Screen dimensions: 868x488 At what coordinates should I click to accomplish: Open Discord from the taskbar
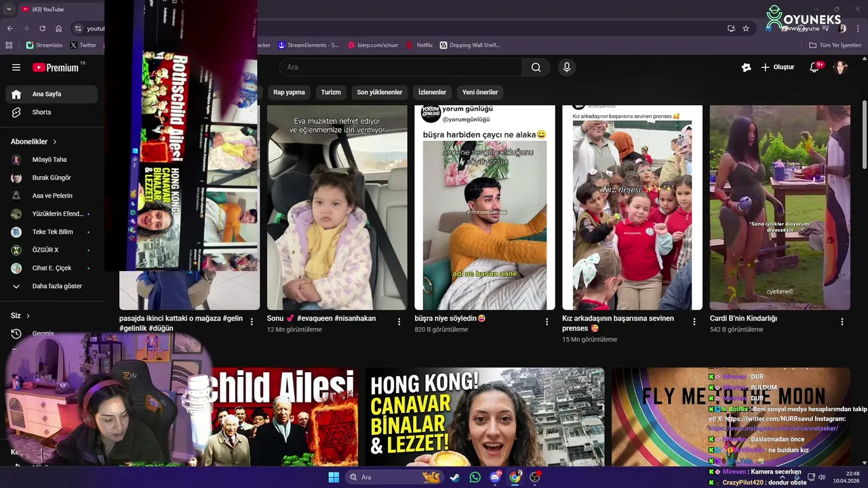(495, 477)
